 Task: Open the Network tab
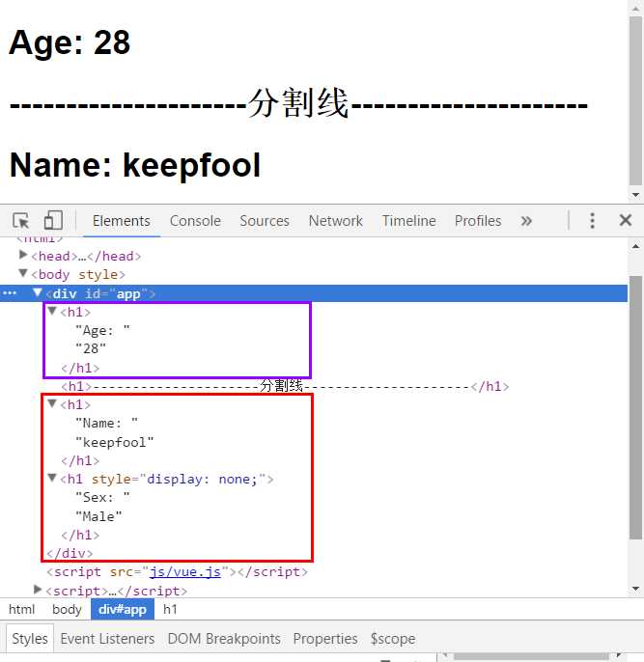coord(336,221)
